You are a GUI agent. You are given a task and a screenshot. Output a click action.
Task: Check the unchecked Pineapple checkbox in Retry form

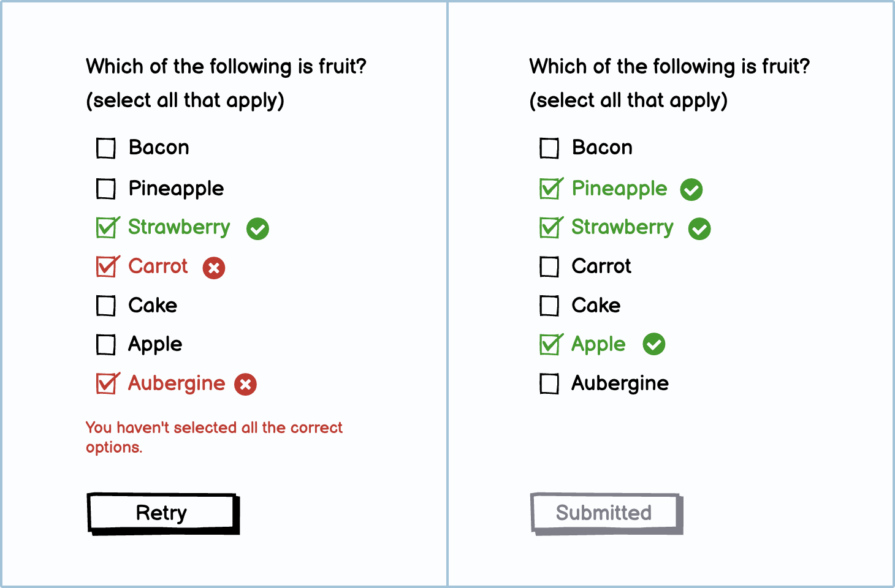pos(106,189)
